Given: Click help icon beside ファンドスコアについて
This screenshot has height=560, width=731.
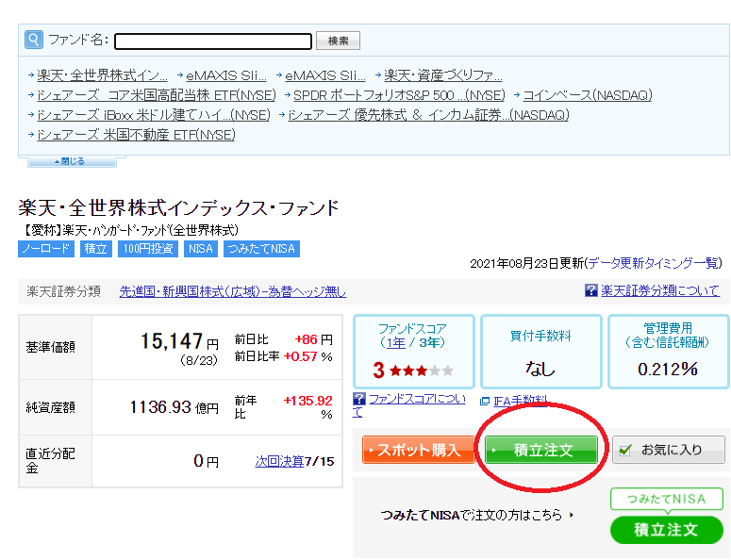Looking at the screenshot, I should pos(359,399).
